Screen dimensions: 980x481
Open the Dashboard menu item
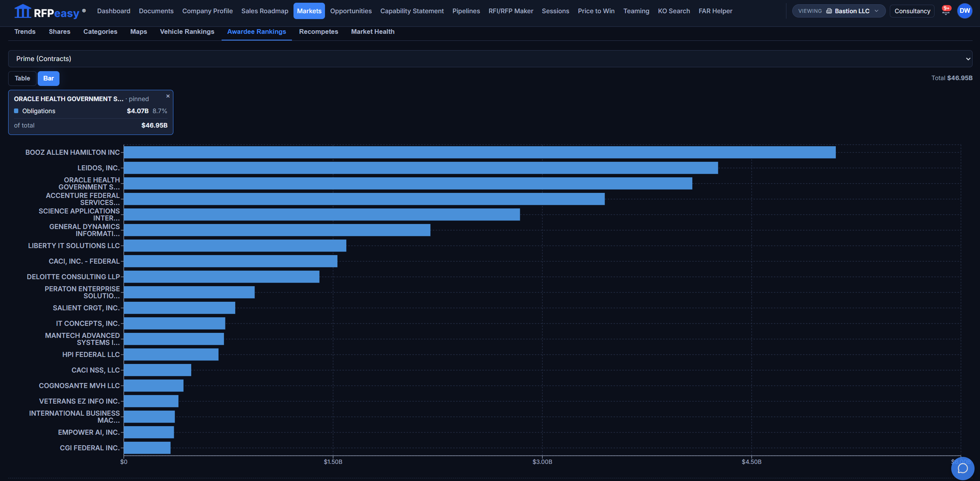click(114, 11)
